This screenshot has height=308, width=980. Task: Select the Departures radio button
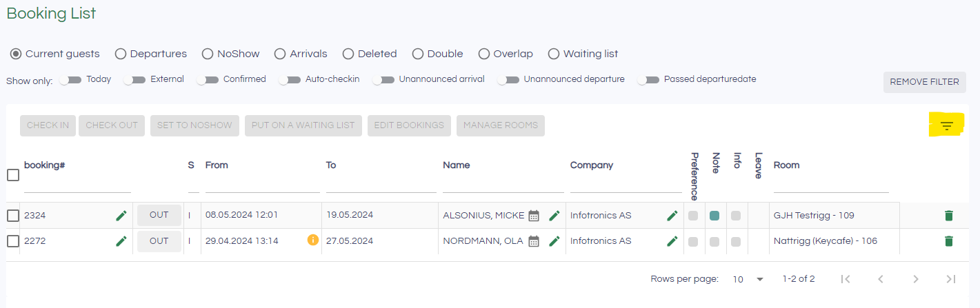tap(121, 54)
